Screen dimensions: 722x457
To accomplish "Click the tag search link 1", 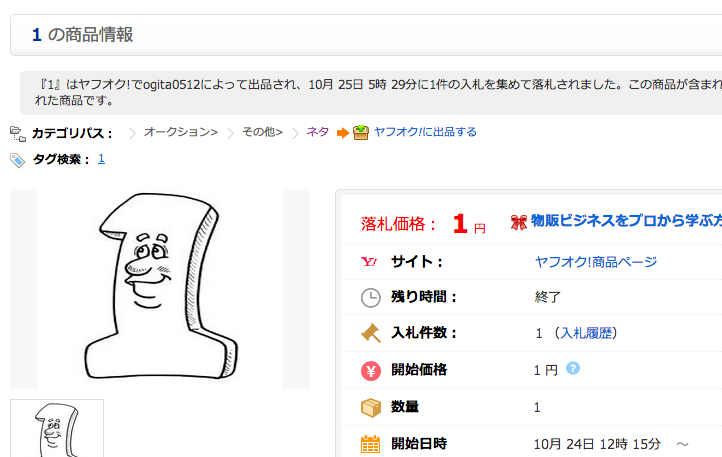I will click(101, 159).
